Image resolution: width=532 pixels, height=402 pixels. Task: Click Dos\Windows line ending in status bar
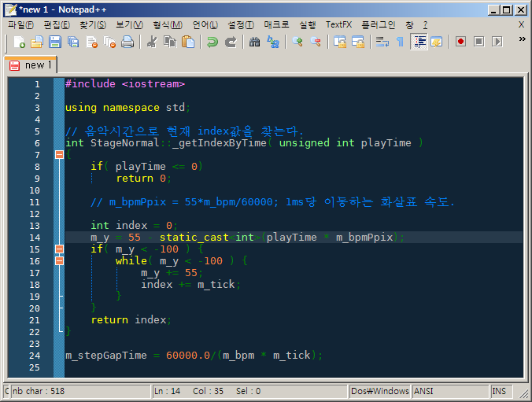pyautogui.click(x=380, y=391)
